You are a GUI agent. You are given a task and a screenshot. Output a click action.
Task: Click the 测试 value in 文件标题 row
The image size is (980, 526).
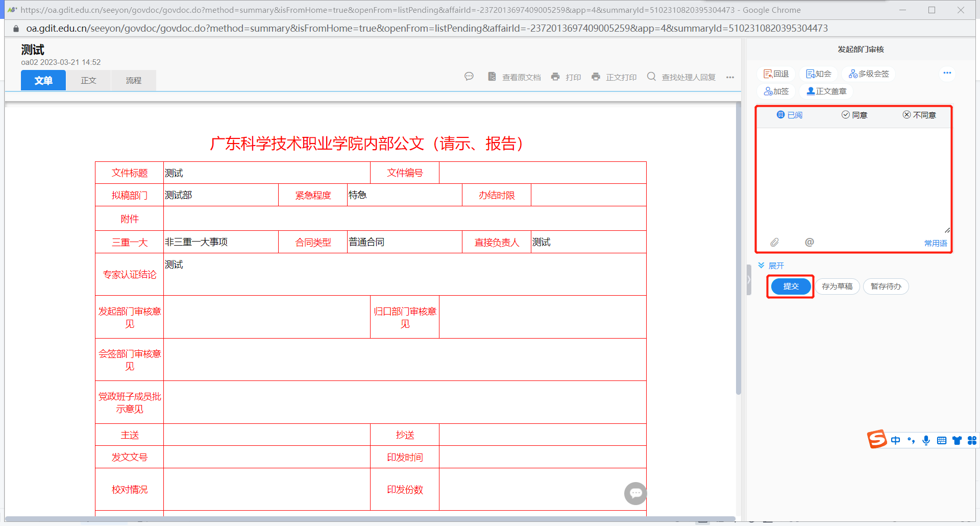pyautogui.click(x=174, y=173)
